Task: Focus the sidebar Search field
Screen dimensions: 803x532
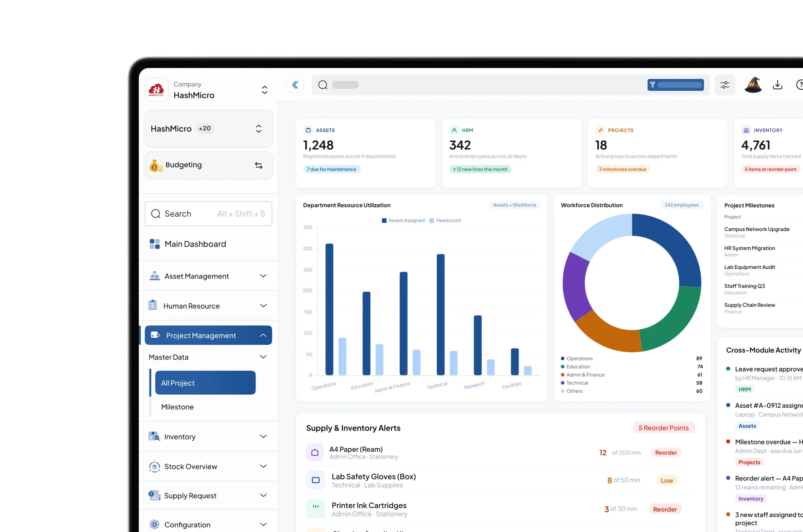Action: click(208, 214)
